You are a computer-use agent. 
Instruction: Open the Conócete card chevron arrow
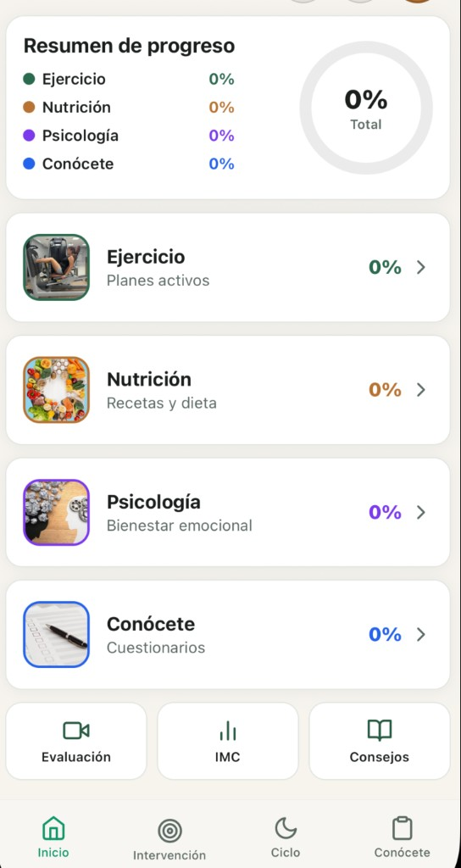click(x=421, y=634)
